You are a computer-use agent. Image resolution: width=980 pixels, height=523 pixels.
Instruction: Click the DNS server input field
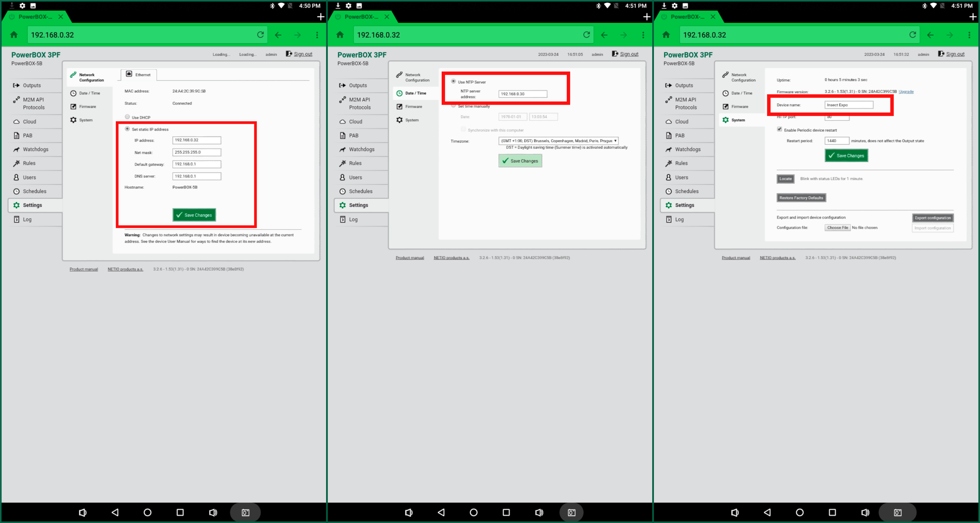[197, 176]
